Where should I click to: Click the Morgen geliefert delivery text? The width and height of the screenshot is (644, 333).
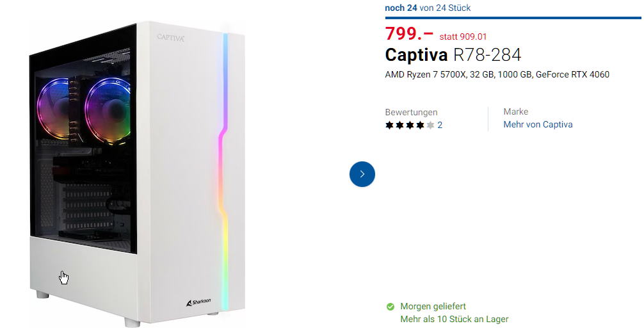pos(433,307)
